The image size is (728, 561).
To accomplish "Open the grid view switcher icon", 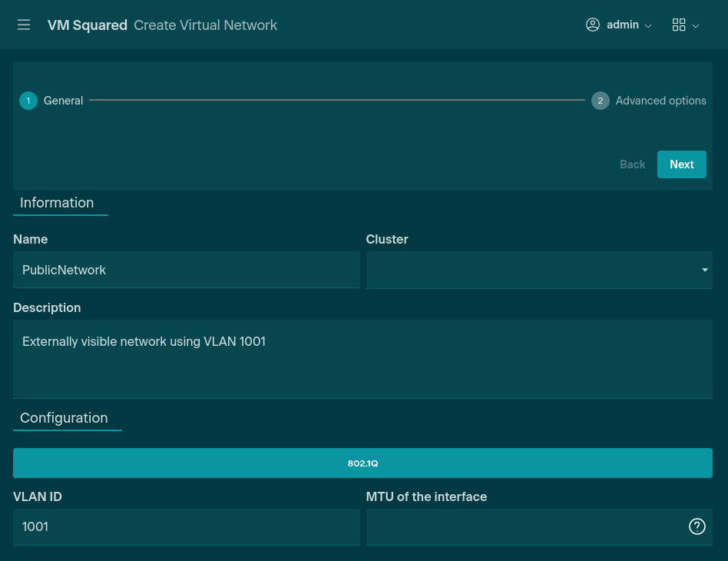I will pyautogui.click(x=678, y=25).
